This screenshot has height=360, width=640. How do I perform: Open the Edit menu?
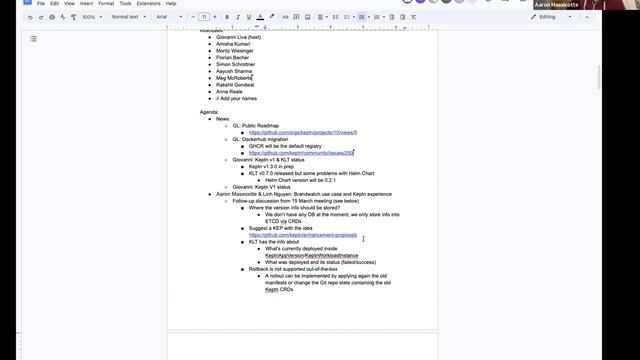[54, 3]
